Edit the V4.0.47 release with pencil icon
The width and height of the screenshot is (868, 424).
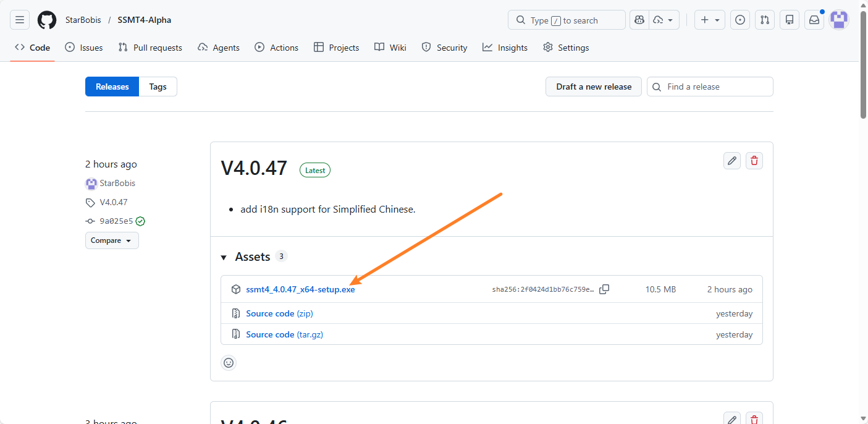pyautogui.click(x=732, y=161)
